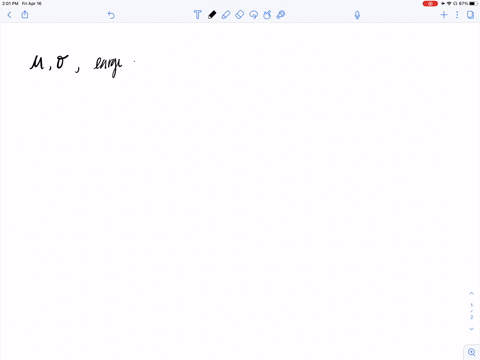This screenshot has width=480, height=360.
Task: Tap the handwritten mu symbol
Action: (37, 62)
